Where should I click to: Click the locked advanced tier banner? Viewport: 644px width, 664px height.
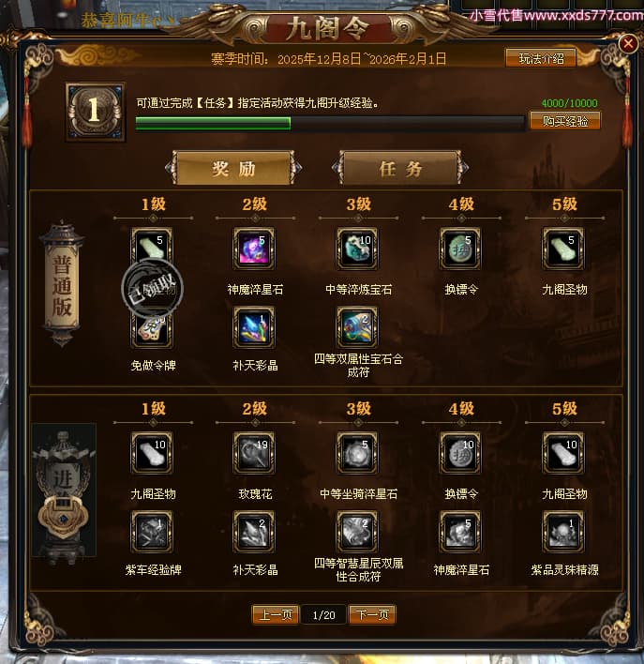[x=64, y=490]
